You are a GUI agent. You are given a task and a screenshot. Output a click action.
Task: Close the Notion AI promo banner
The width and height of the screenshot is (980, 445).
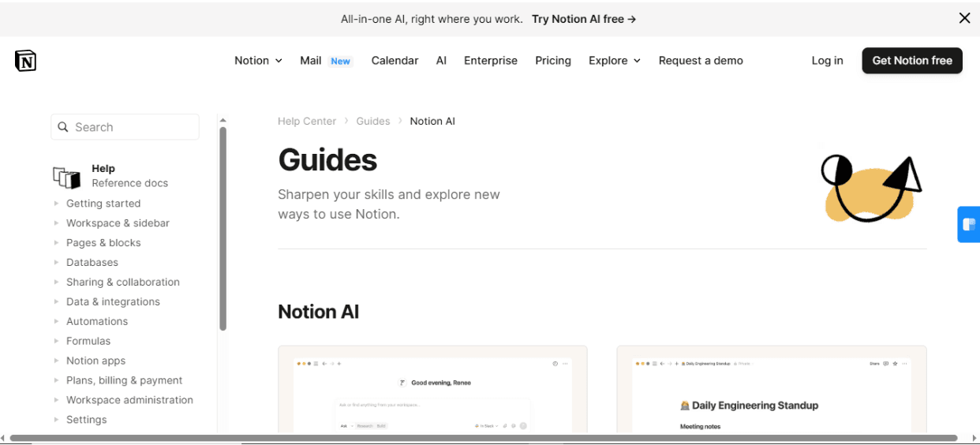(964, 18)
